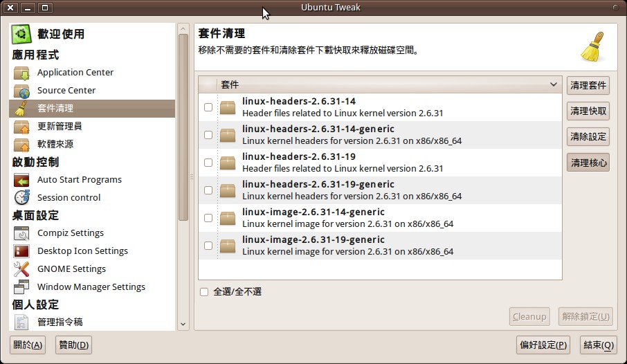The width and height of the screenshot is (627, 364).
Task: Click package icon for linux-headers-2.6.31-14
Action: click(228, 107)
